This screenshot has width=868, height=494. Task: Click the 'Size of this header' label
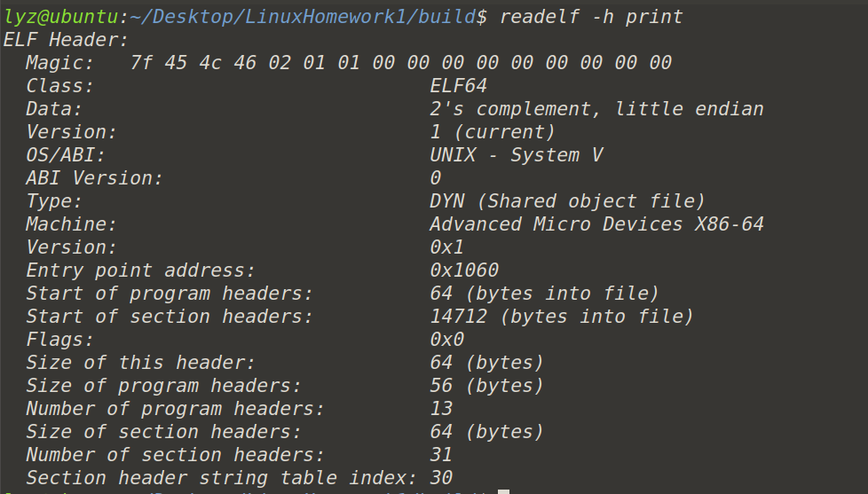coord(140,363)
